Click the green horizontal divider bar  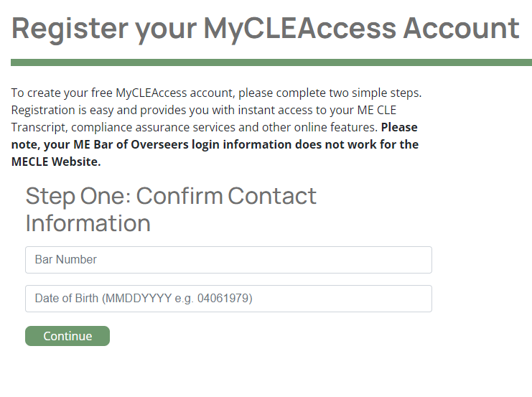(271, 62)
